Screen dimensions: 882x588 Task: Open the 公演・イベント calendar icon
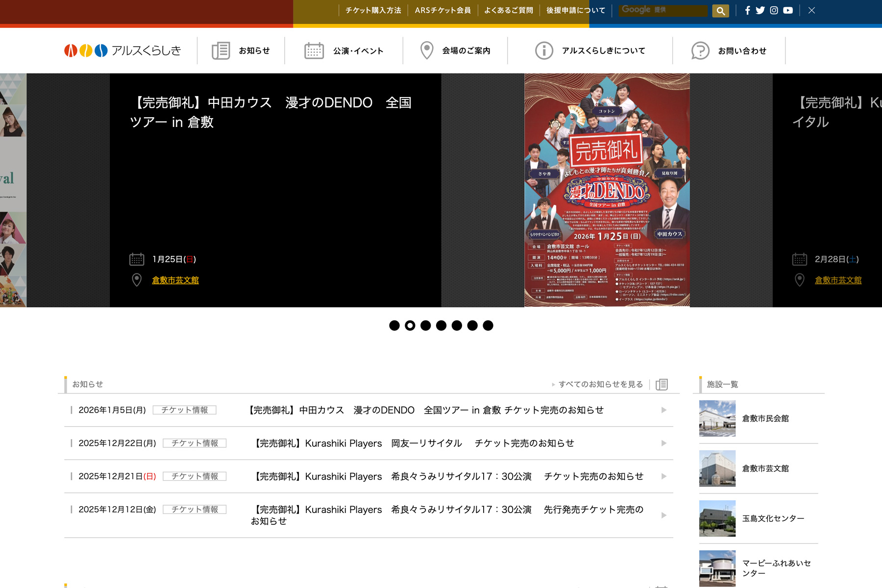(x=314, y=50)
